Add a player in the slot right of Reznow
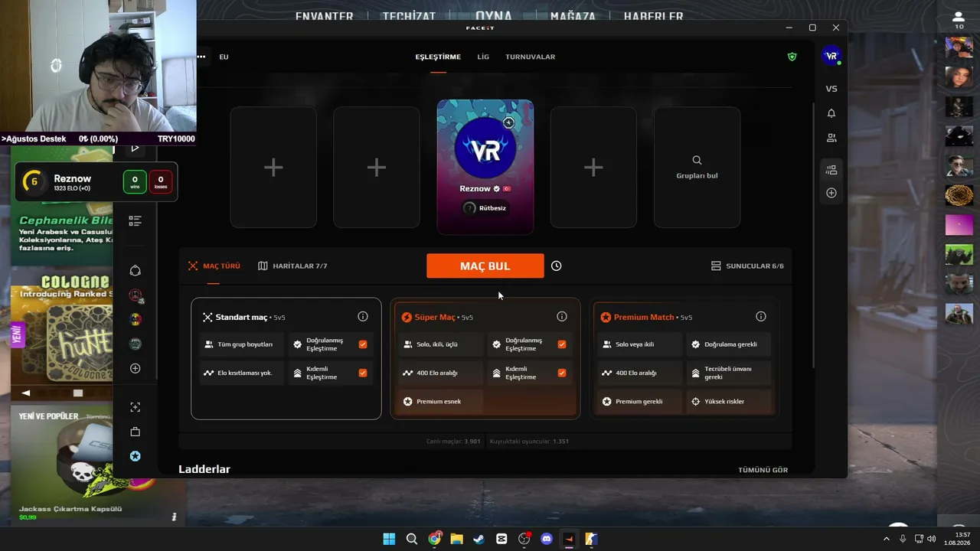 click(x=593, y=167)
